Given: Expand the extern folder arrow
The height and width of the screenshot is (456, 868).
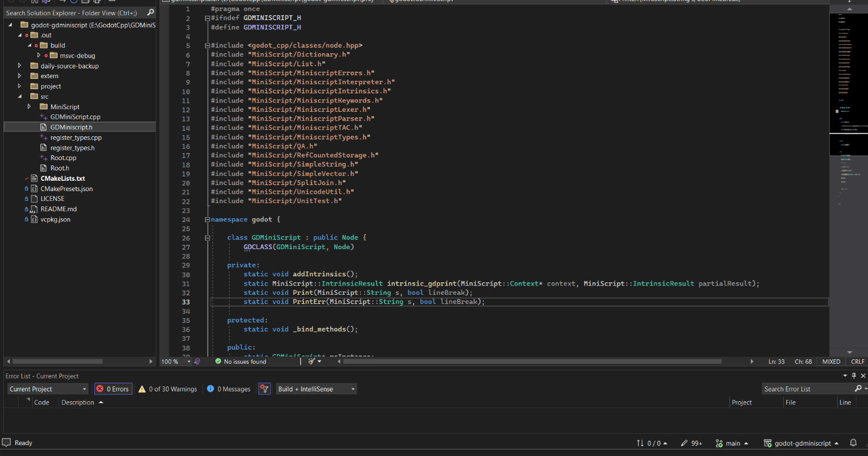Looking at the screenshot, I should pyautogui.click(x=20, y=76).
